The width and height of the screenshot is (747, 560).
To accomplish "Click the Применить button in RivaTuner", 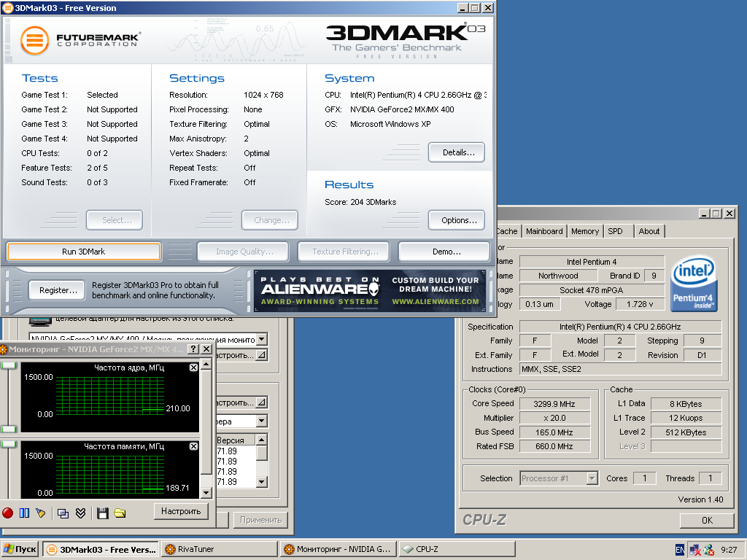I will click(260, 520).
